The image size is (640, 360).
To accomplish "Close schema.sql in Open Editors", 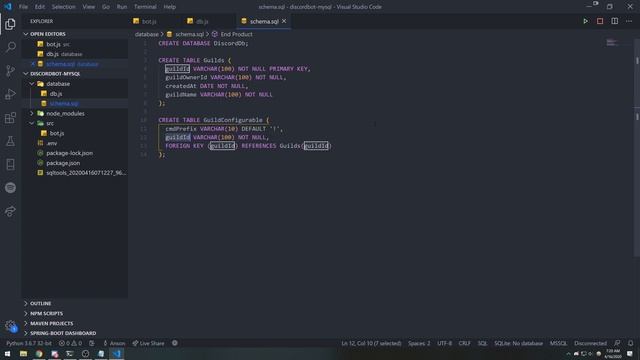I will (x=33, y=64).
